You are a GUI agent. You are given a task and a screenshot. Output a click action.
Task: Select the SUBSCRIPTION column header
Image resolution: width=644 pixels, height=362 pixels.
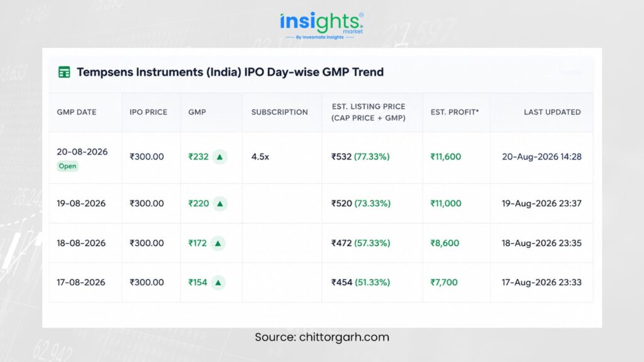(x=280, y=112)
